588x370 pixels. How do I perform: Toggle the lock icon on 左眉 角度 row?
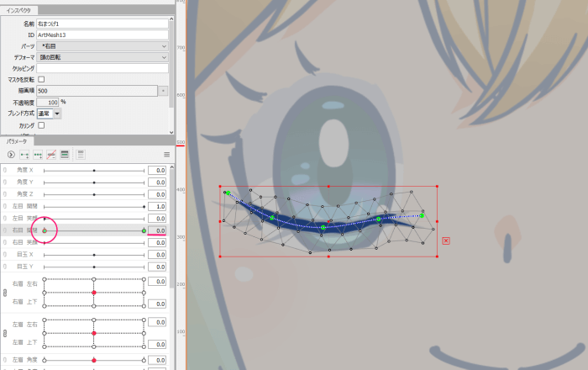coord(5,360)
